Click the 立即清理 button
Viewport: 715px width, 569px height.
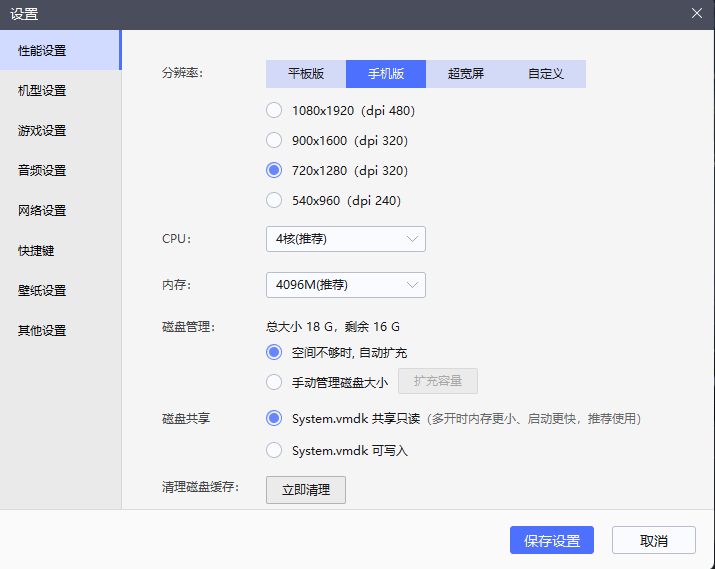306,490
